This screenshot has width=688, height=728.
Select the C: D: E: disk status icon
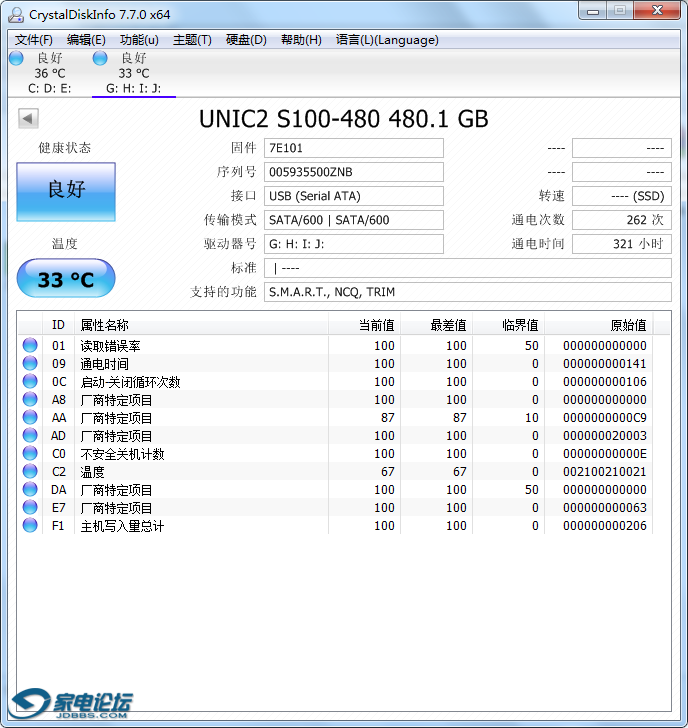click(x=16, y=58)
